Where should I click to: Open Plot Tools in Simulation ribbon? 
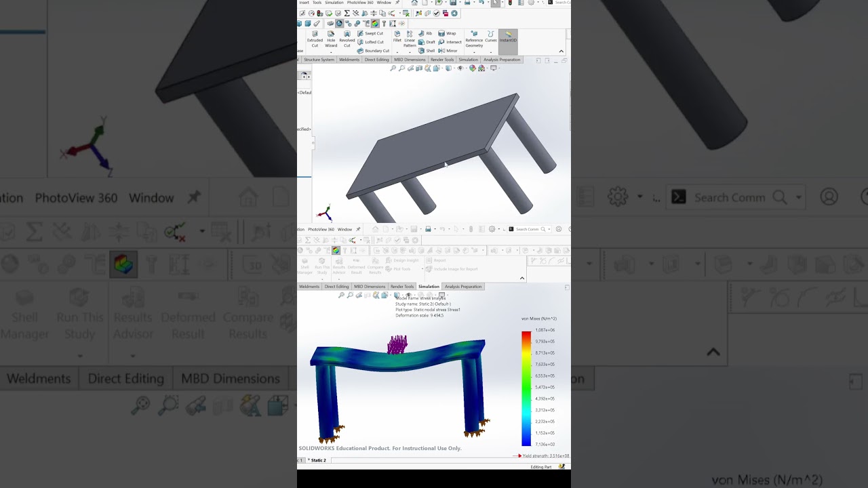[398, 269]
